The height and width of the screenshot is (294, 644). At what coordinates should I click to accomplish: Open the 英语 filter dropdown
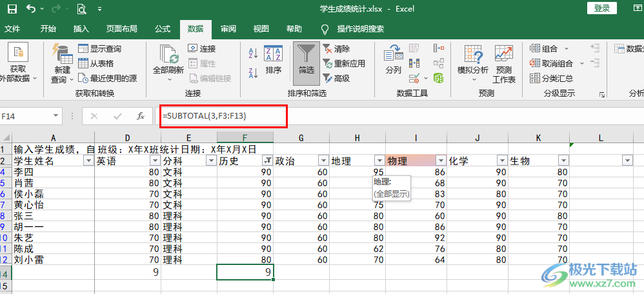coord(155,161)
